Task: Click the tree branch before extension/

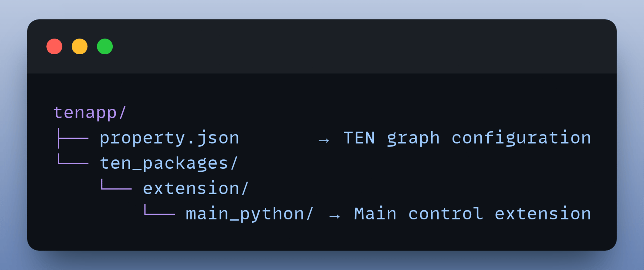Action: (x=116, y=184)
